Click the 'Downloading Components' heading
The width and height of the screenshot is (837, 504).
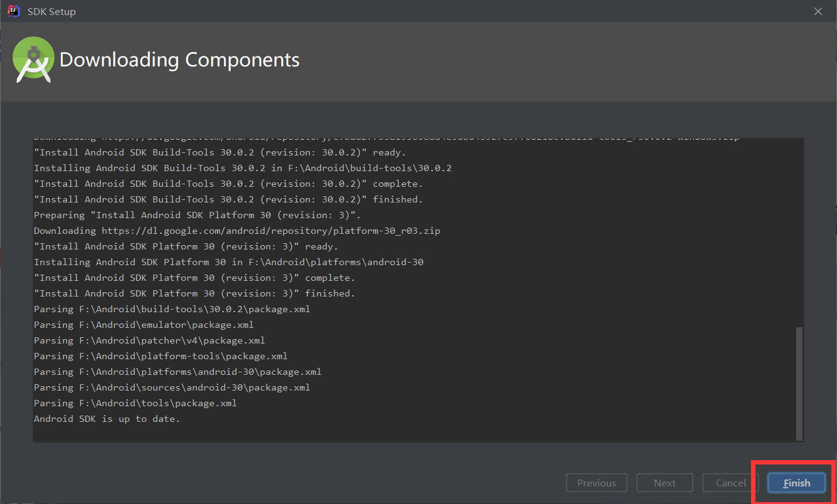[x=179, y=60]
